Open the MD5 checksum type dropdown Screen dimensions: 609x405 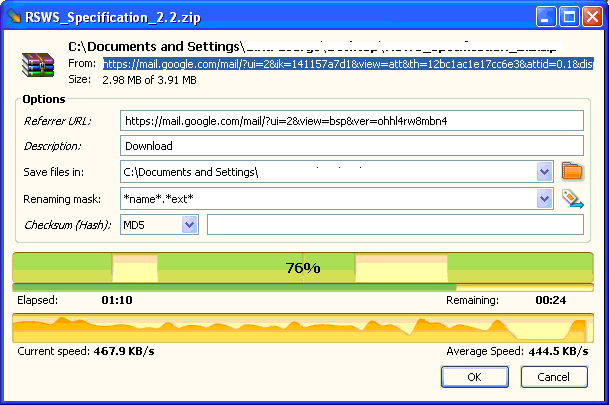190,225
